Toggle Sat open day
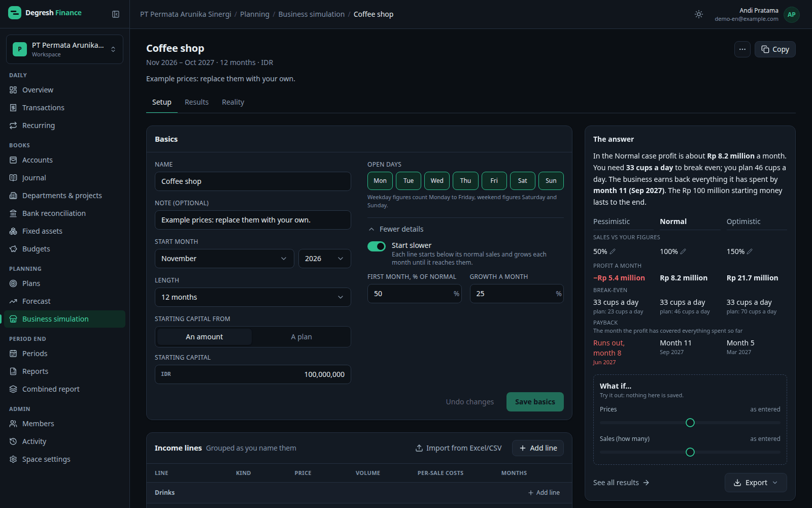Image resolution: width=812 pixels, height=508 pixels. (x=522, y=181)
